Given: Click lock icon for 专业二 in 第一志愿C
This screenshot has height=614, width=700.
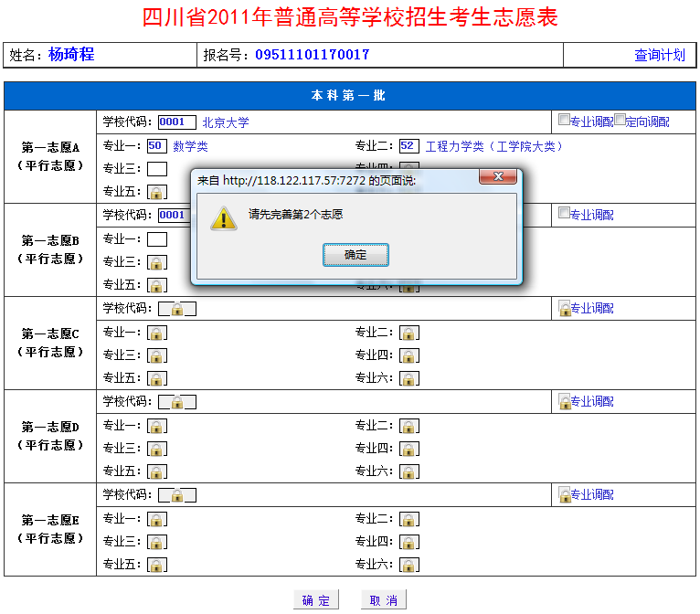Looking at the screenshot, I should [x=409, y=333].
